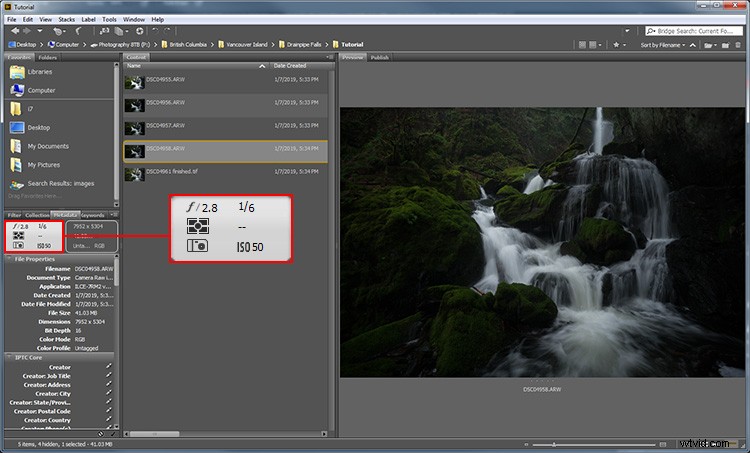Open the filter by rating star dropdown
This screenshot has width=750, height=453.
point(622,44)
